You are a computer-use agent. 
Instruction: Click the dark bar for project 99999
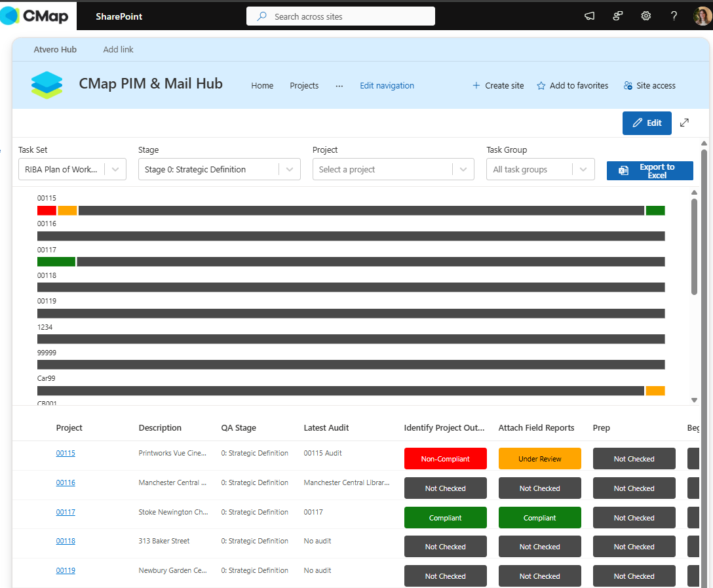click(351, 364)
